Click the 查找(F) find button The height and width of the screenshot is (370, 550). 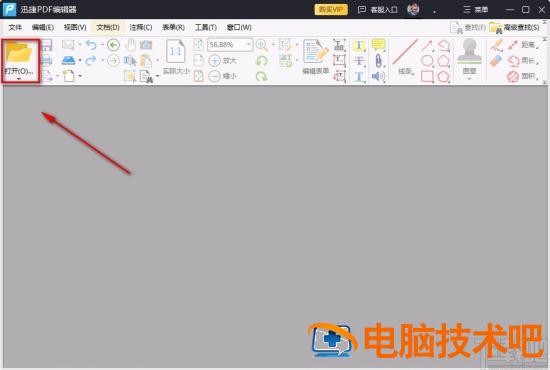468,27
